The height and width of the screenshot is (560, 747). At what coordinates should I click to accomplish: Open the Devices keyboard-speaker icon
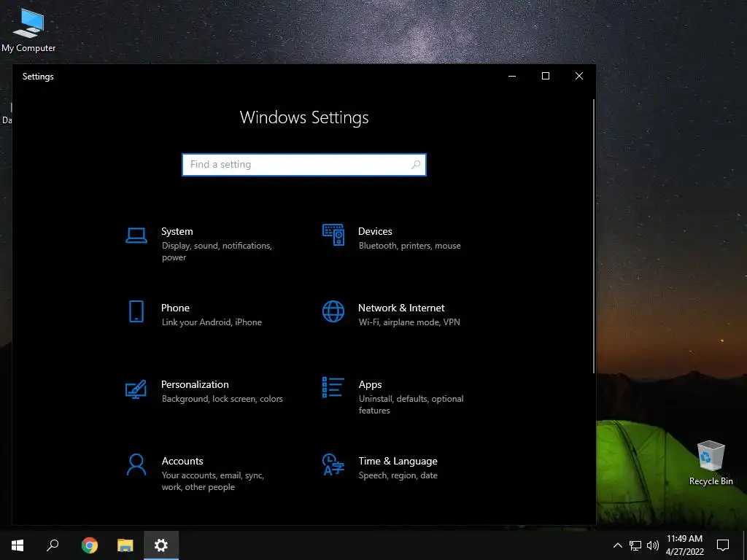[333, 235]
